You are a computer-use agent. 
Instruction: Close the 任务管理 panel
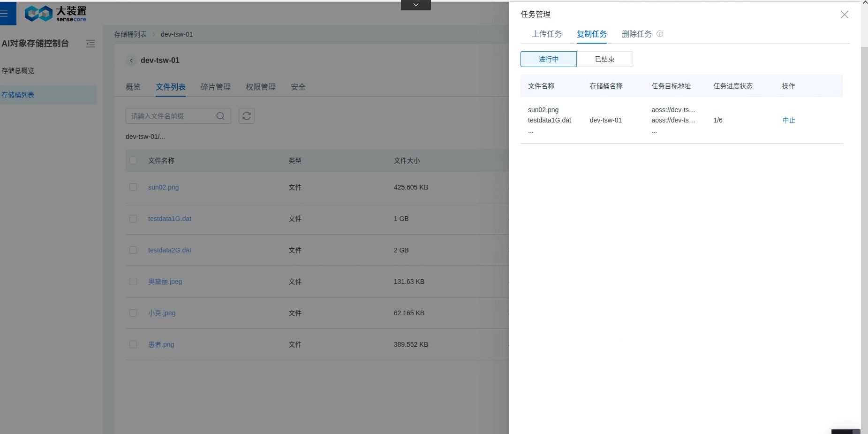click(x=844, y=15)
